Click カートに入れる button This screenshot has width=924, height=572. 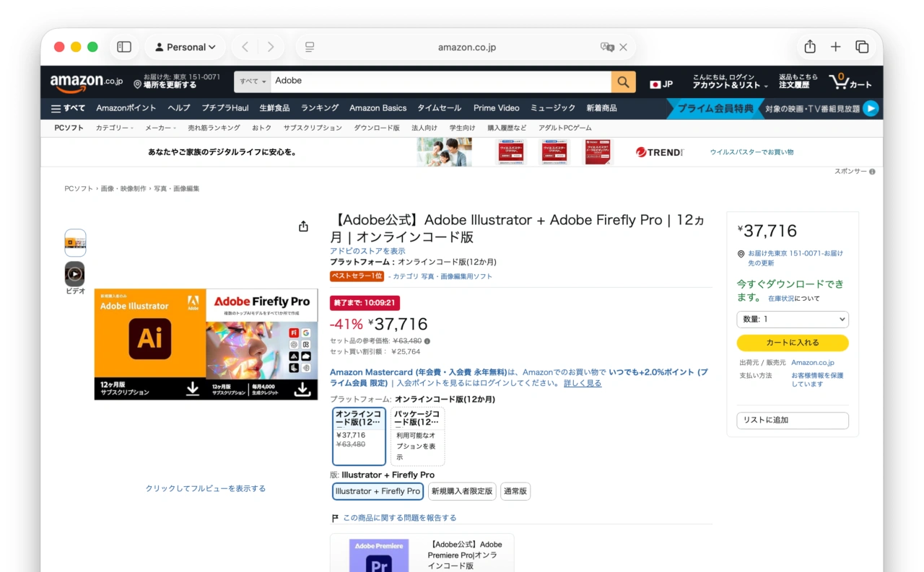click(793, 343)
